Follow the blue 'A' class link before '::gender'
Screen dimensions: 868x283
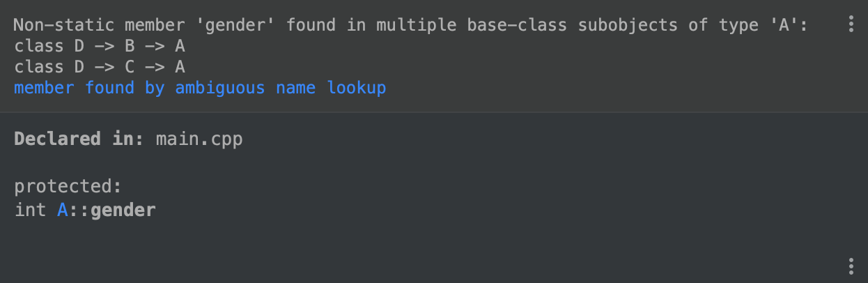point(62,210)
